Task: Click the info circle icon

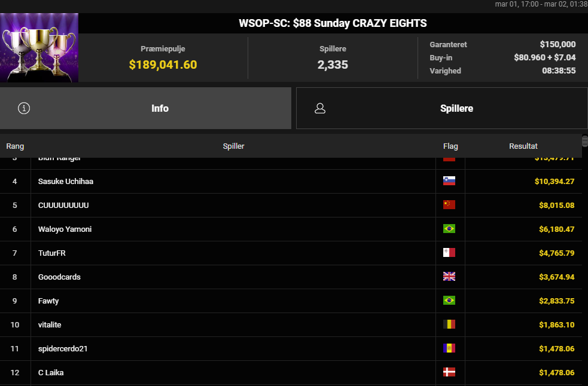Action: 24,108
